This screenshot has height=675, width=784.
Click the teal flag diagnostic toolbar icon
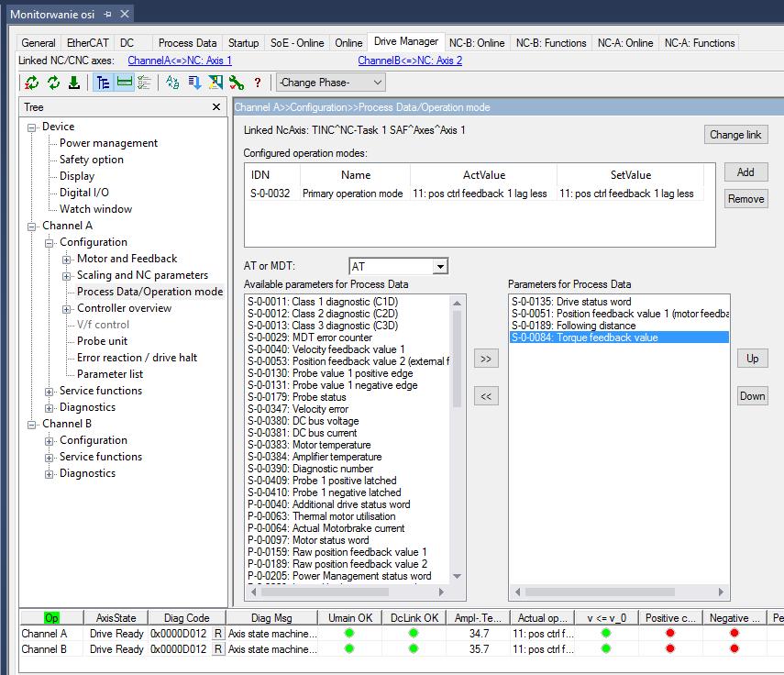pos(215,83)
